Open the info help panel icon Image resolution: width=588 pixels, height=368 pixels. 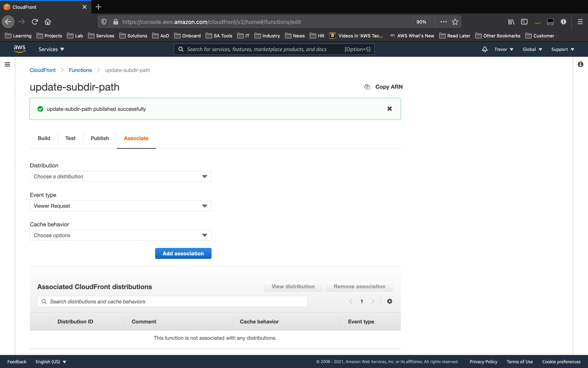pyautogui.click(x=580, y=64)
